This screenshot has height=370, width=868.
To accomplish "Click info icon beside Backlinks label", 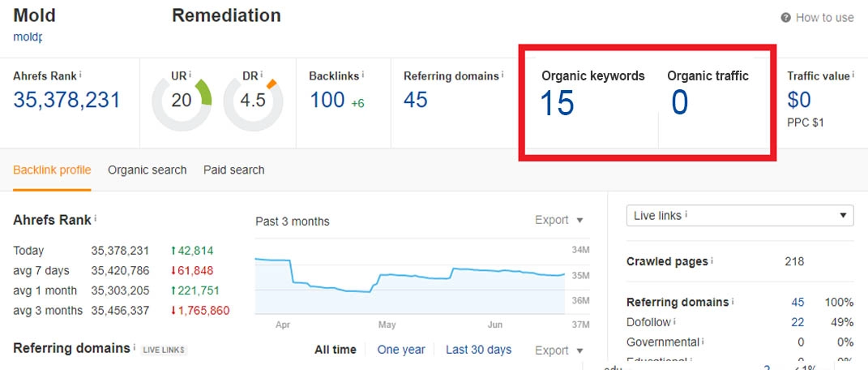I will click(x=362, y=75).
